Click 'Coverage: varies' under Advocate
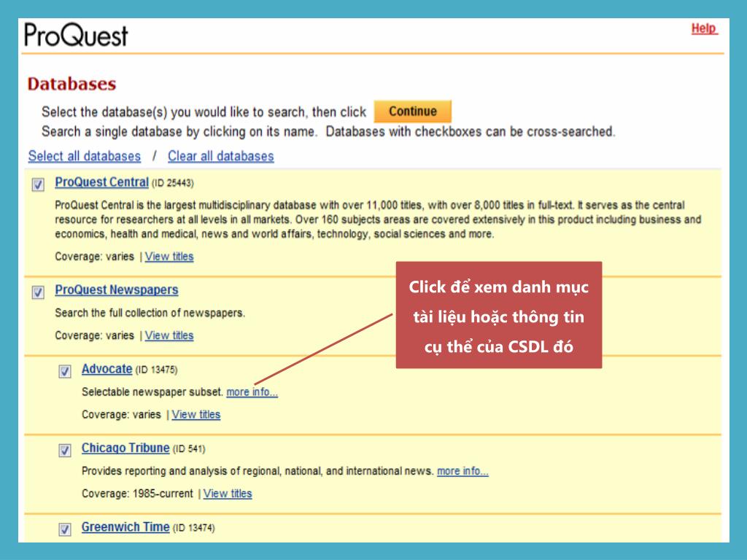This screenshot has height=560, width=747. pos(121,414)
